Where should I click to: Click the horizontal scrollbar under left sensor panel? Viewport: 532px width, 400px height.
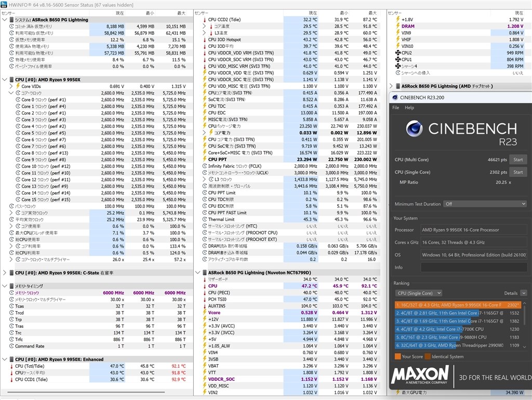point(86,392)
